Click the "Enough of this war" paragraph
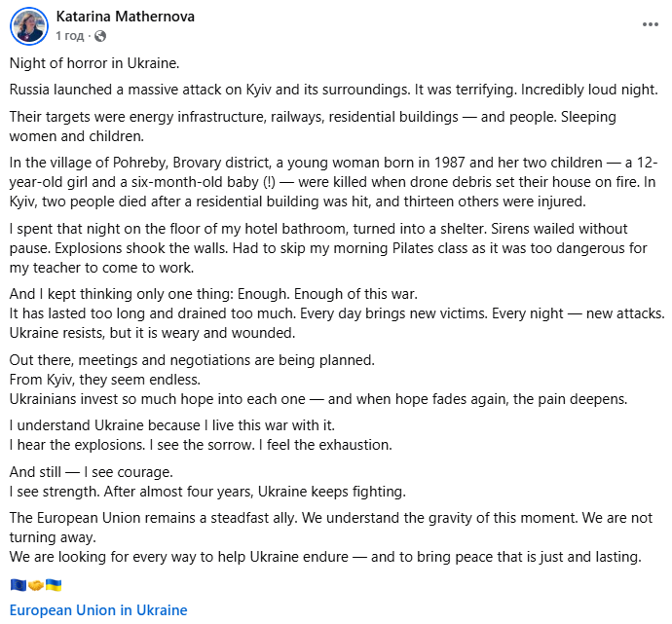Screen dimensions: 672x624 click(331, 313)
